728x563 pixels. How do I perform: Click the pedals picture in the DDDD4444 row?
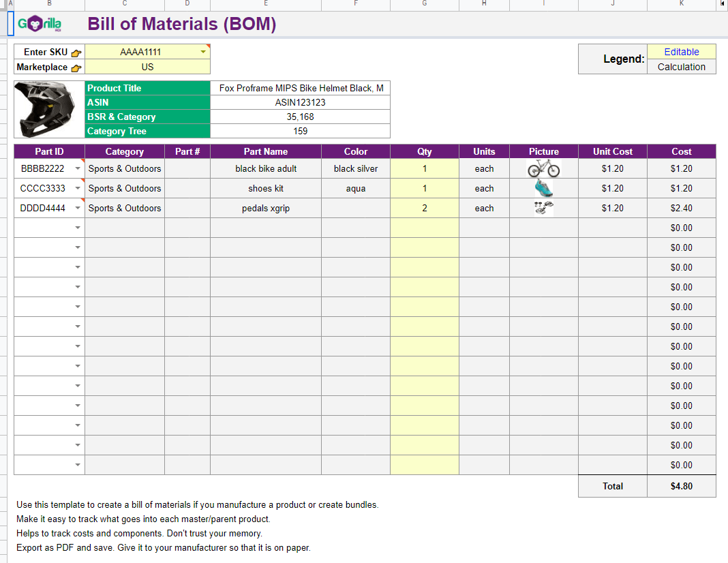coord(543,207)
